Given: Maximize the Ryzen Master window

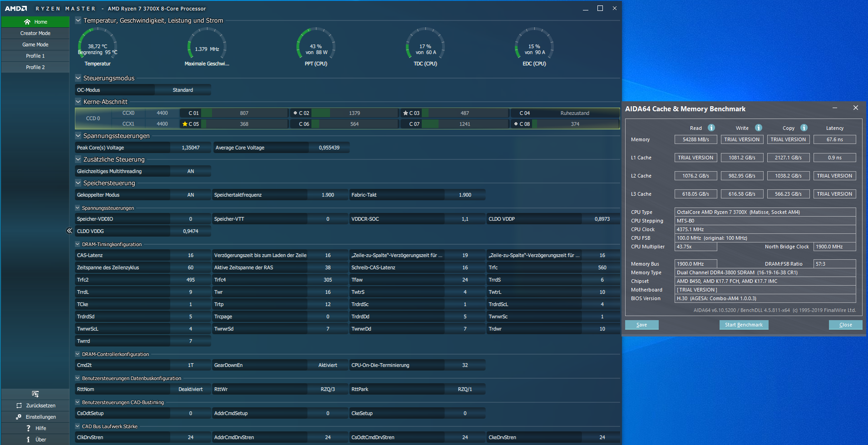Looking at the screenshot, I should pyautogui.click(x=600, y=8).
